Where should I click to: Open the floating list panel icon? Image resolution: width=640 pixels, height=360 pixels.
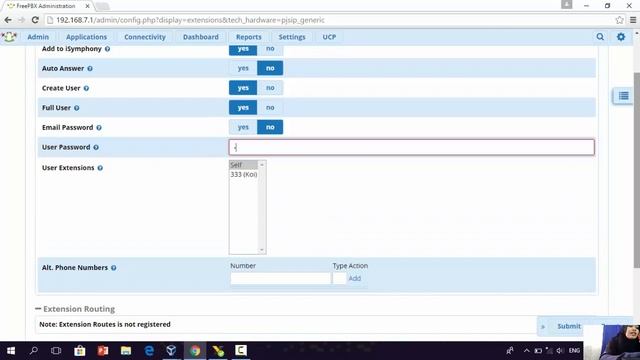coord(623,96)
